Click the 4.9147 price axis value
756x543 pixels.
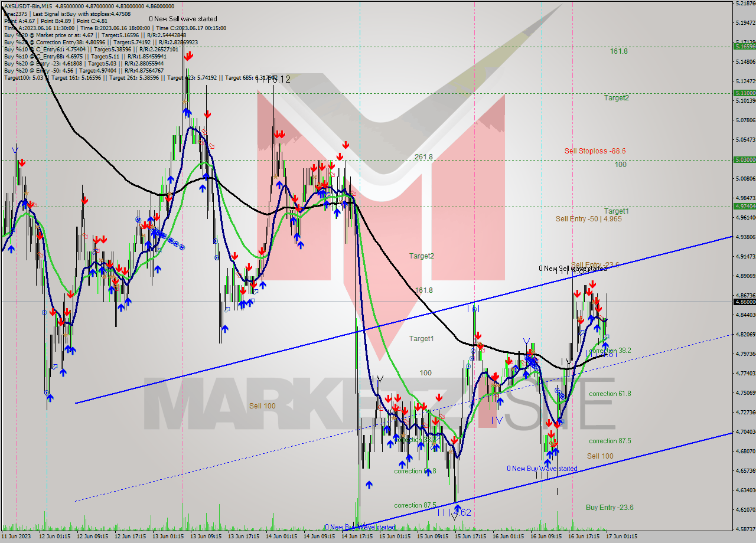(745, 257)
